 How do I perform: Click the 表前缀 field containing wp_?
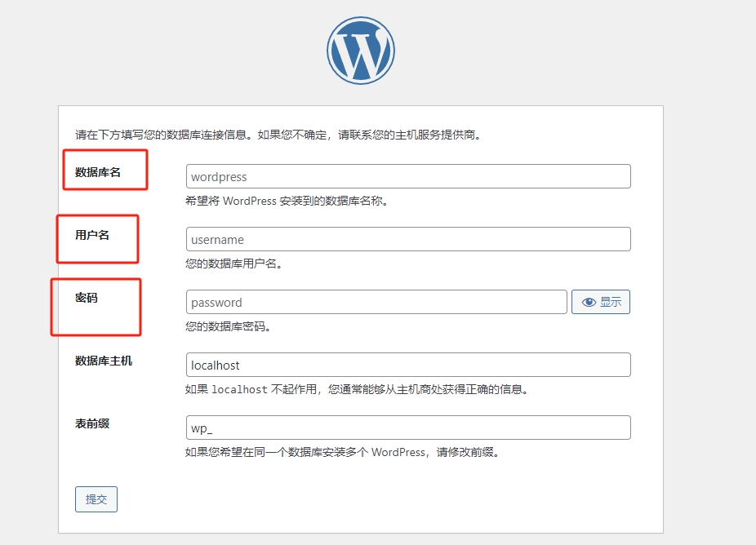click(408, 428)
